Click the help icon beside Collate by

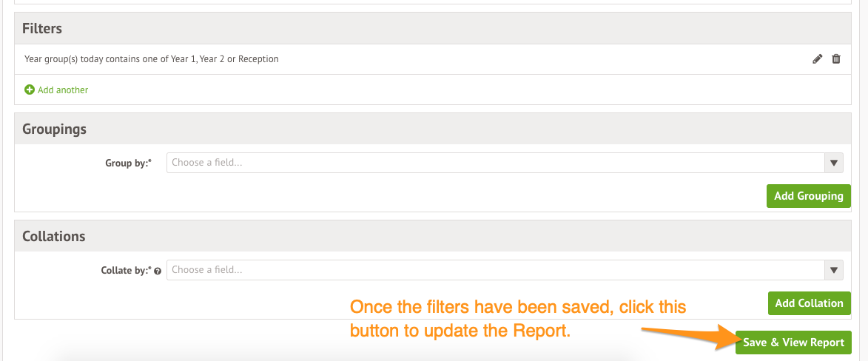tap(158, 271)
